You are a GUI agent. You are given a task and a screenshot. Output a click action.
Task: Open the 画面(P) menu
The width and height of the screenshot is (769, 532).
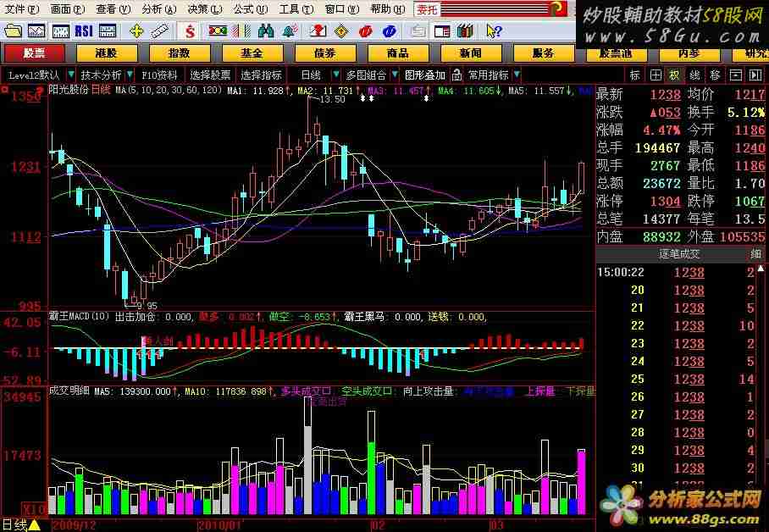(67, 8)
